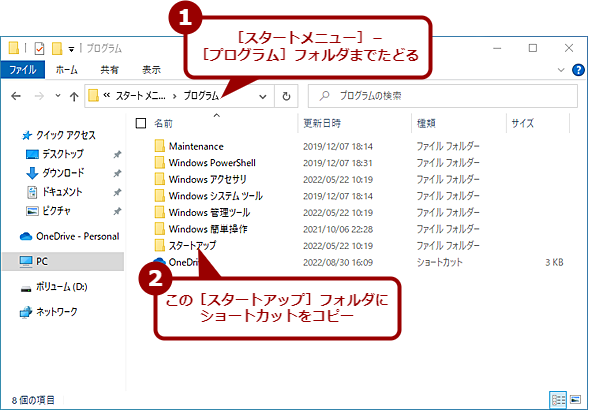Click the pin icon beside ピクチャ
The height and width of the screenshot is (411, 589).
pyautogui.click(x=117, y=211)
